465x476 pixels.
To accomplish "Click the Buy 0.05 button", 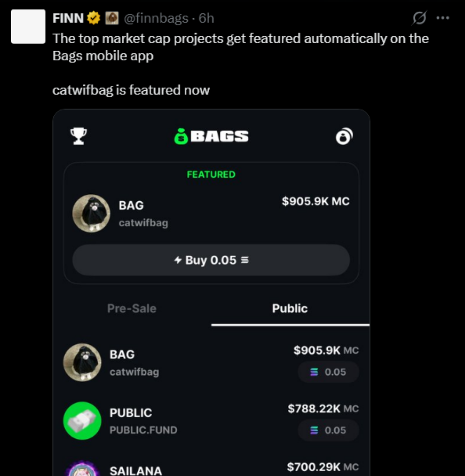I will tap(211, 260).
